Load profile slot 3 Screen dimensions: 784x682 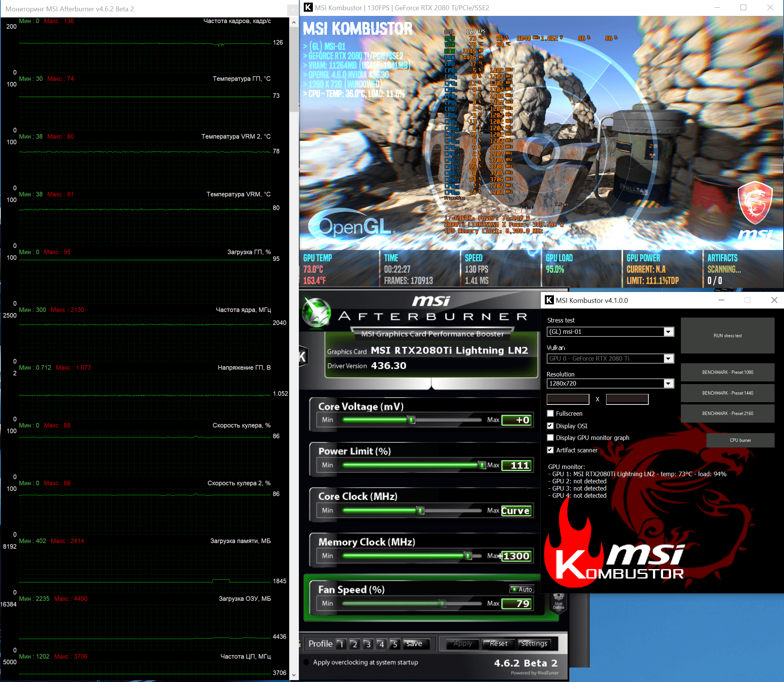368,644
